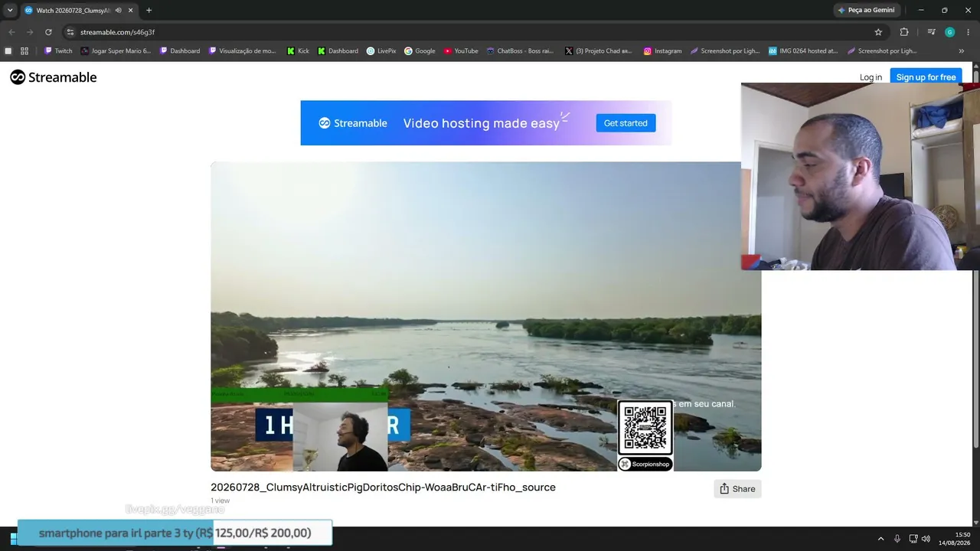
Task: Click the Sign up for free button
Action: [x=926, y=77]
